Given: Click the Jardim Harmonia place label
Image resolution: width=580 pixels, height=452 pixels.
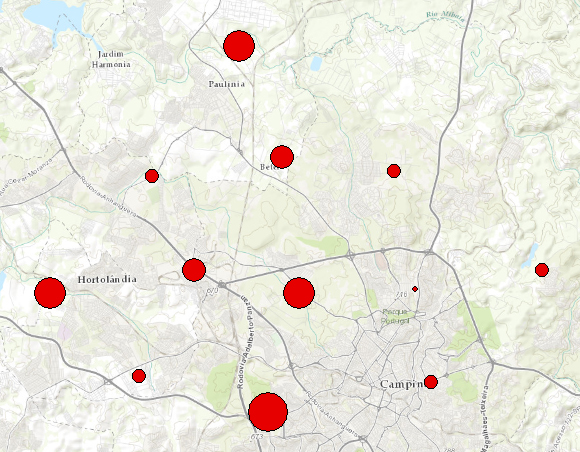Looking at the screenshot, I should click(x=111, y=59).
